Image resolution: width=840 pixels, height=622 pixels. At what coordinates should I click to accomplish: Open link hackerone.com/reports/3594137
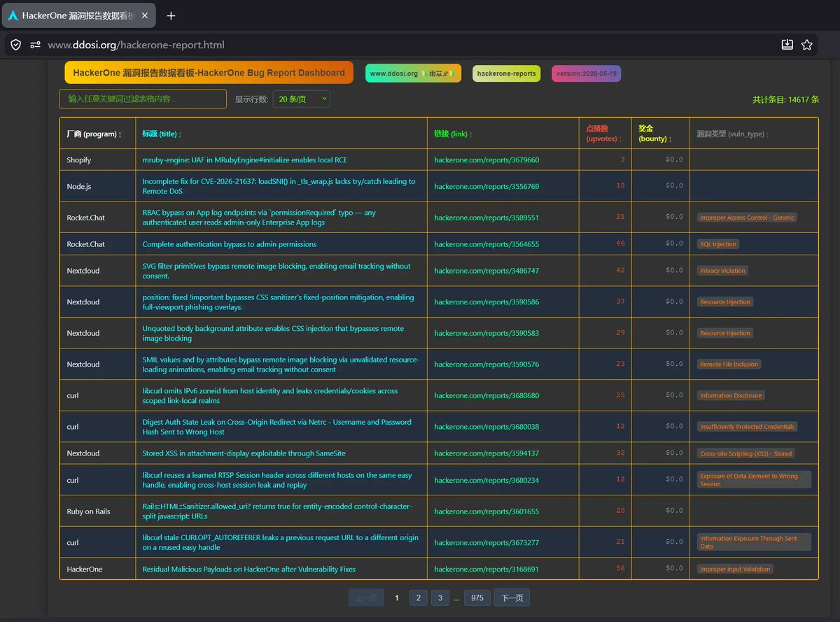pos(486,453)
